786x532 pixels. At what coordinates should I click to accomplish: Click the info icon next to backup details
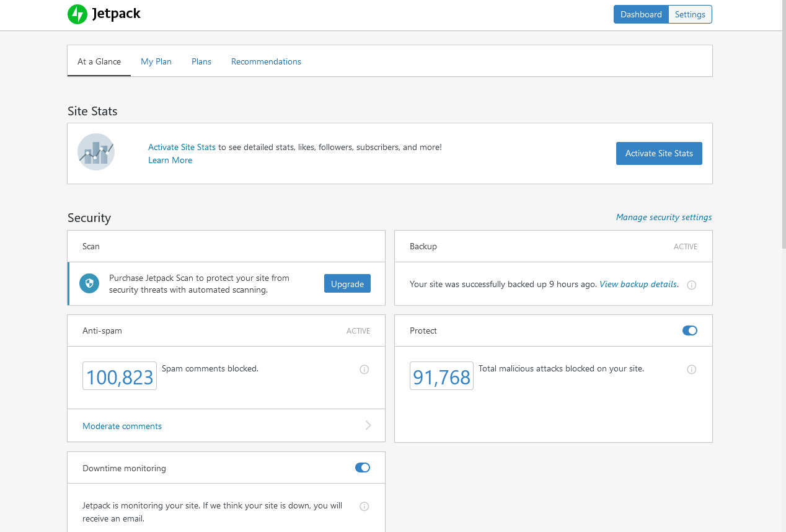[x=691, y=285]
